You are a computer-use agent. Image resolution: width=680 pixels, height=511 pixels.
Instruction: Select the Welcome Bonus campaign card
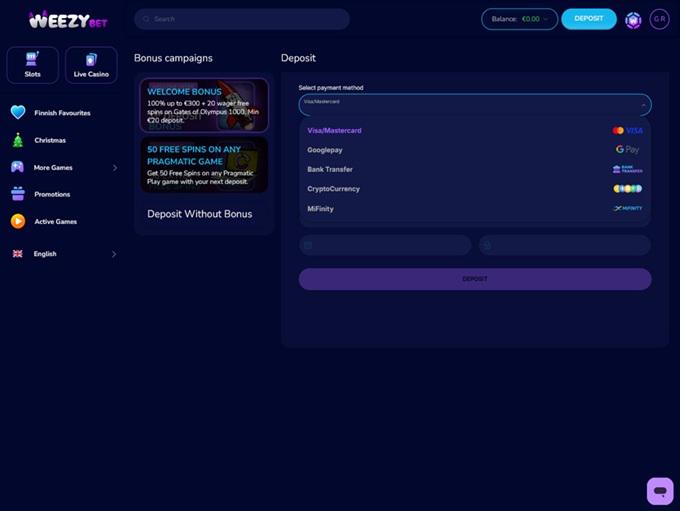click(x=204, y=105)
